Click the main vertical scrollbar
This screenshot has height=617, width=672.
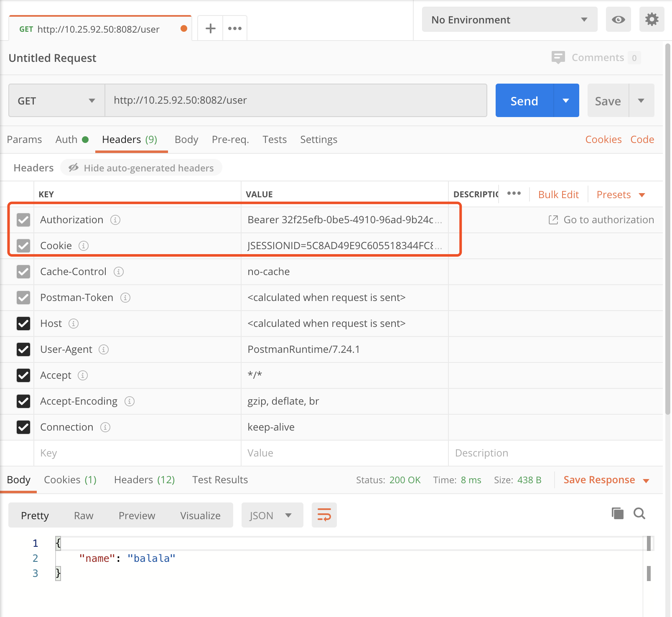(x=668, y=228)
